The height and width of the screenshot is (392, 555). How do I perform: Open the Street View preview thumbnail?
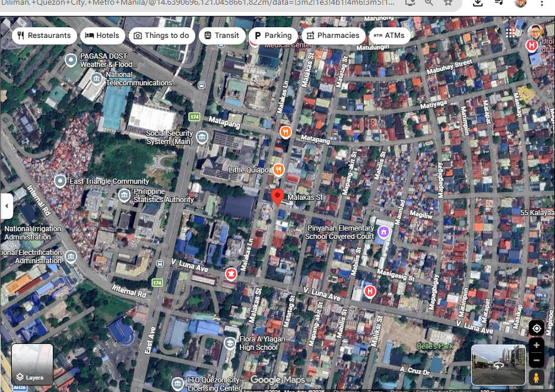point(498,365)
